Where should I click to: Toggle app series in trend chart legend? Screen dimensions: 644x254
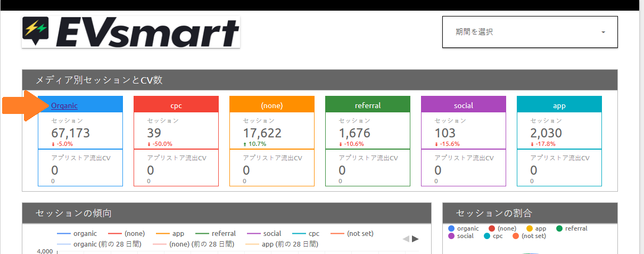(x=170, y=233)
